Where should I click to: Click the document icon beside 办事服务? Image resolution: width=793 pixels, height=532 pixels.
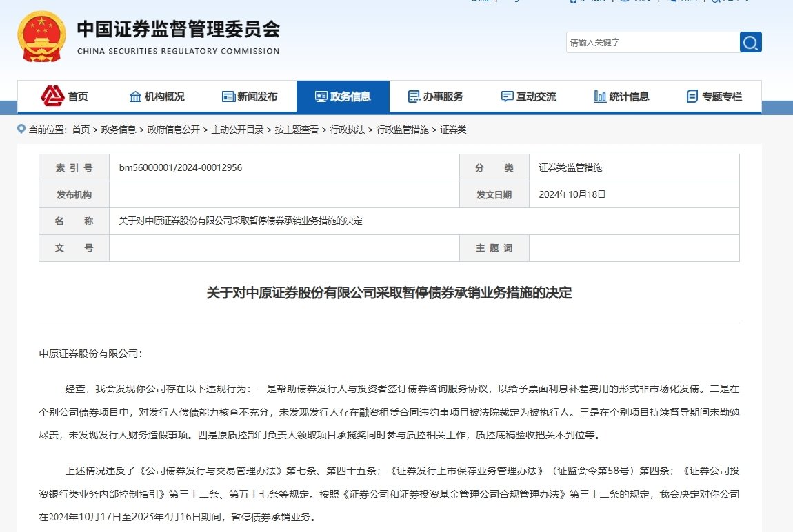pyautogui.click(x=414, y=96)
